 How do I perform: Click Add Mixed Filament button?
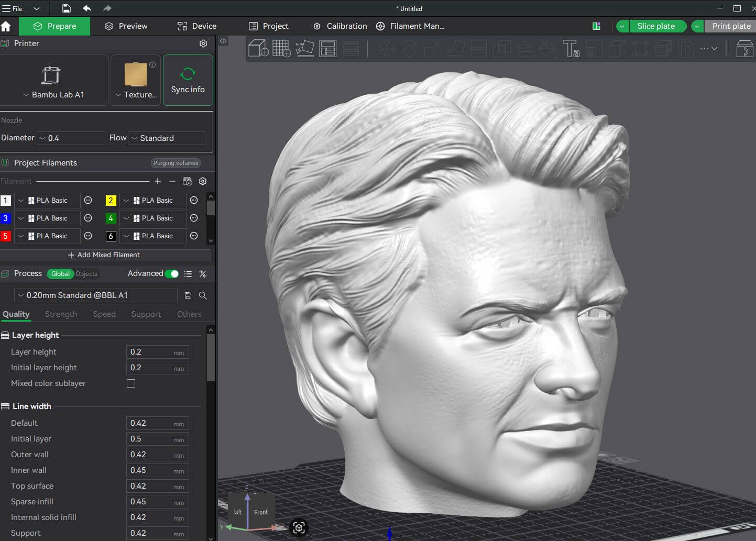(x=104, y=255)
